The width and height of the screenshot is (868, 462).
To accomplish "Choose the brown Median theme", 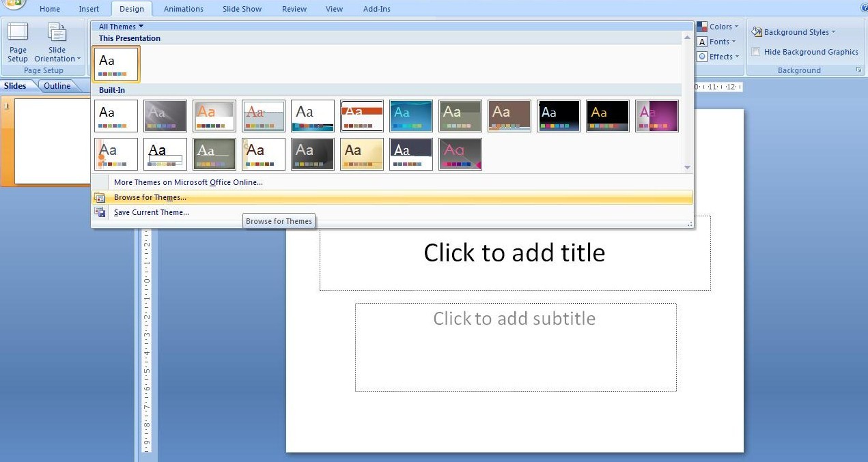I will click(509, 116).
